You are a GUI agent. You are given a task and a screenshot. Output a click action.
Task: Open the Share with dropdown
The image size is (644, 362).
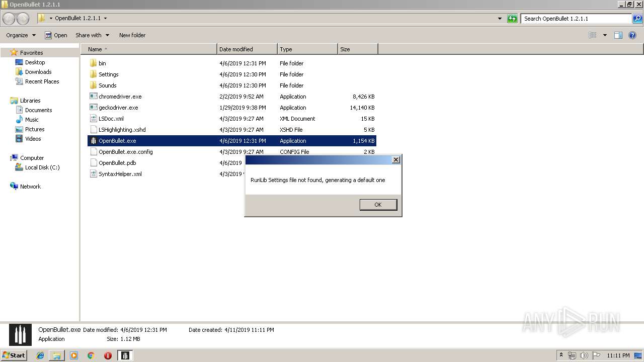pos(92,35)
